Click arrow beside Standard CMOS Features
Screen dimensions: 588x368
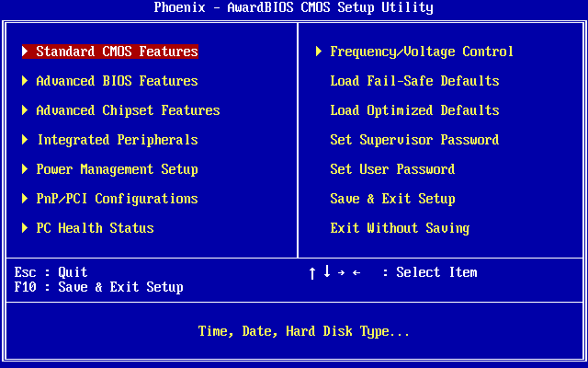pos(25,52)
